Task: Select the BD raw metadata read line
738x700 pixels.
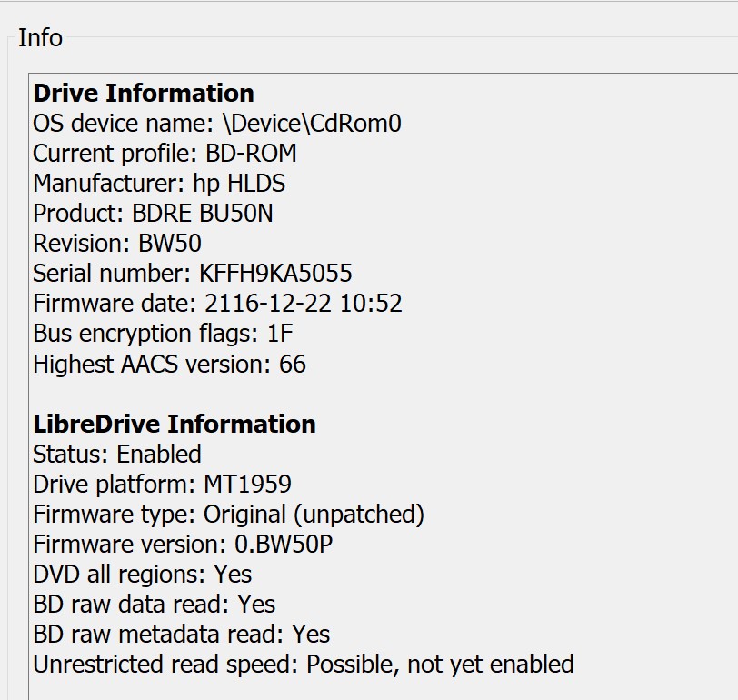Action: 182,635
